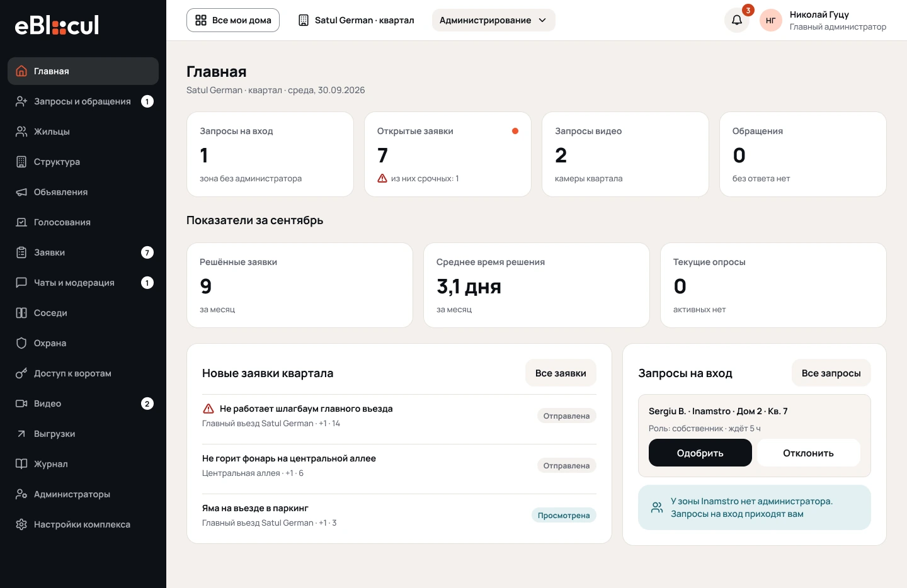
Task: Click the home icon beside Главная
Action: point(21,71)
